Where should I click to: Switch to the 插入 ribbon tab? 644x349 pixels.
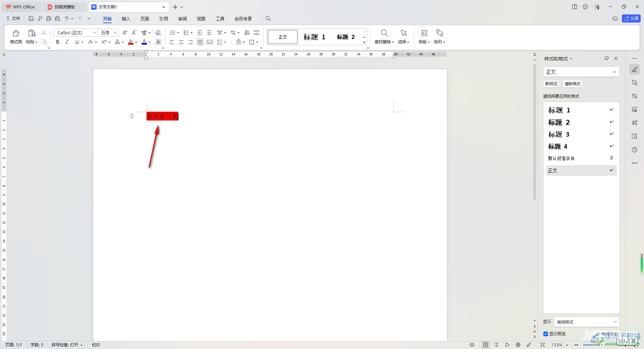tap(126, 19)
